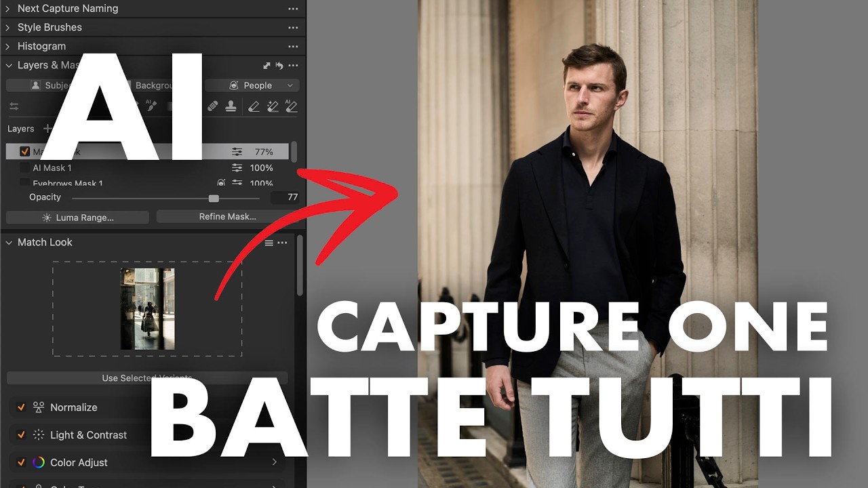
Task: Click the Opacity slider handle
Action: click(214, 199)
